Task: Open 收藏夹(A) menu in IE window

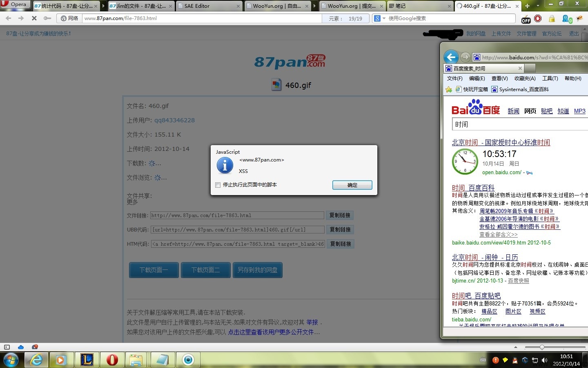Action: (x=525, y=79)
